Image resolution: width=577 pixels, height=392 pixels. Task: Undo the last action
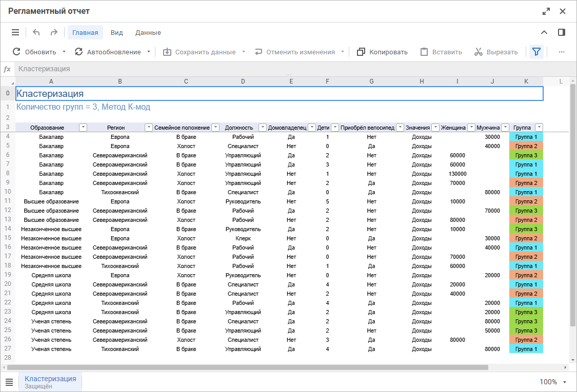click(36, 32)
